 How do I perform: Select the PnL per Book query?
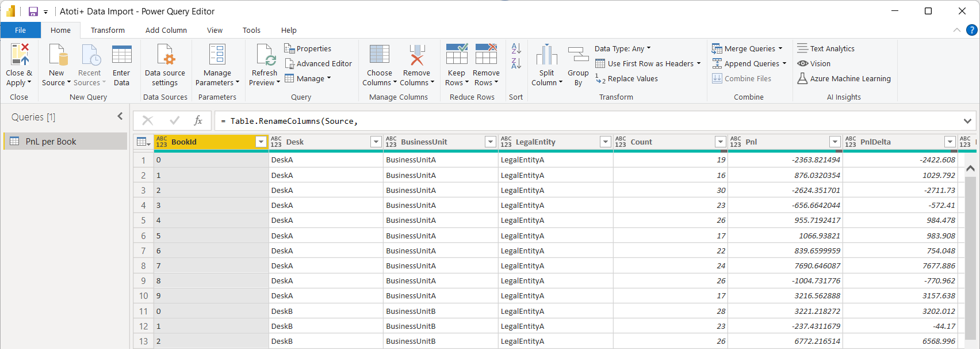[x=51, y=142]
